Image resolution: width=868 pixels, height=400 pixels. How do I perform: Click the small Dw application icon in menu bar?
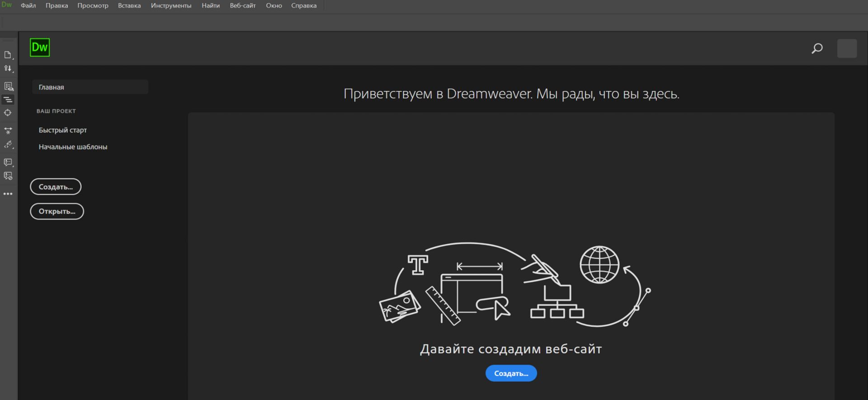tap(7, 5)
